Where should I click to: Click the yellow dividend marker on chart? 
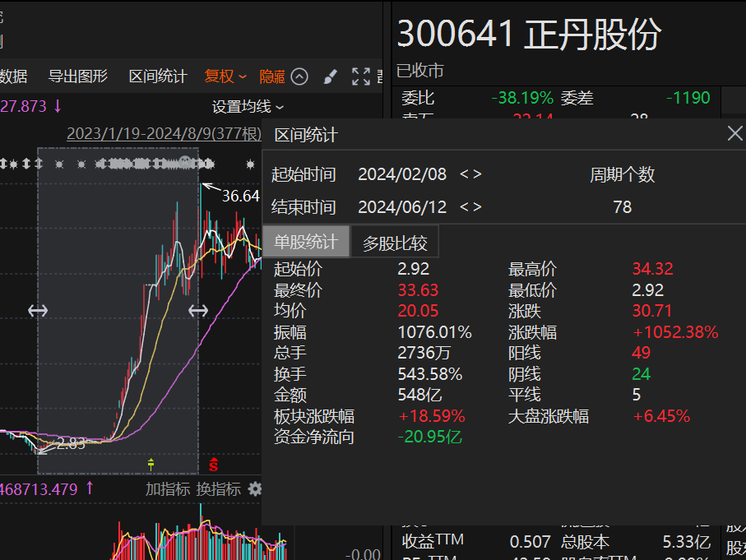coord(151,464)
